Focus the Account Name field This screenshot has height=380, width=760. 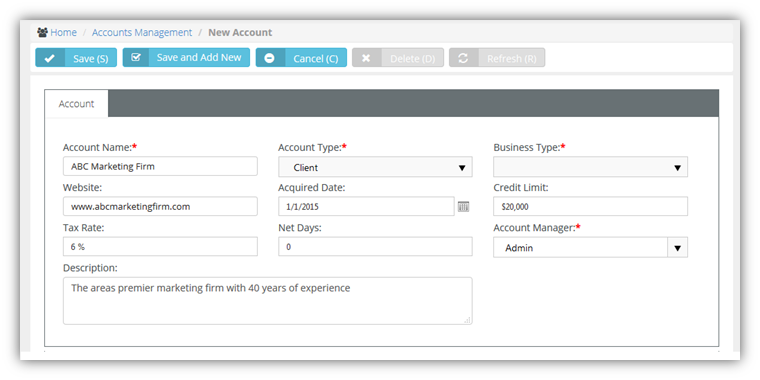coord(160,166)
